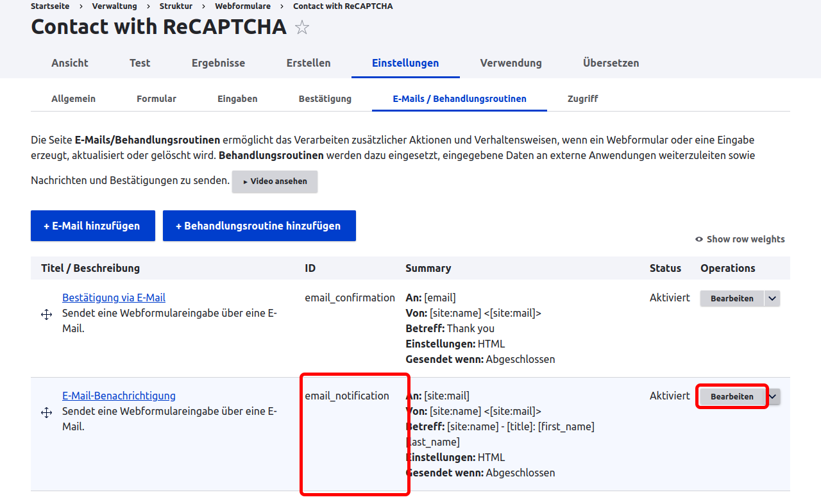Open the Erstellen tab
Image resolution: width=821 pixels, height=504 pixels.
coord(309,63)
